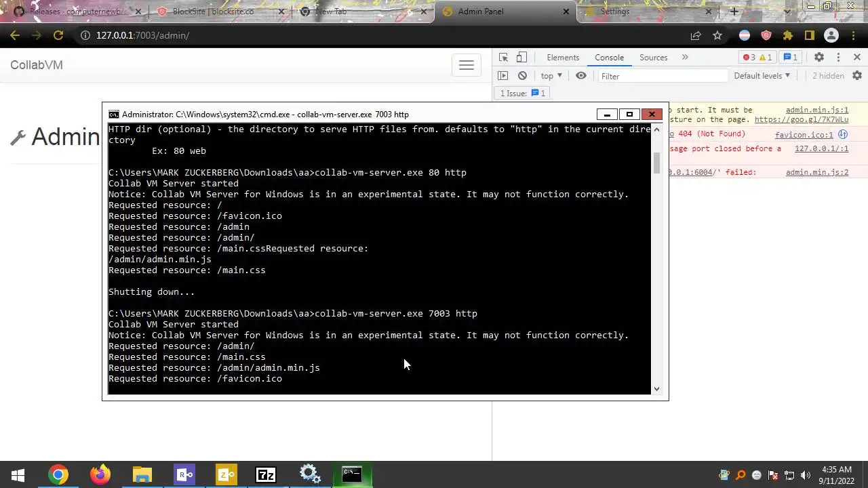Click the share page icon in address bar
868x488 pixels.
click(x=696, y=35)
